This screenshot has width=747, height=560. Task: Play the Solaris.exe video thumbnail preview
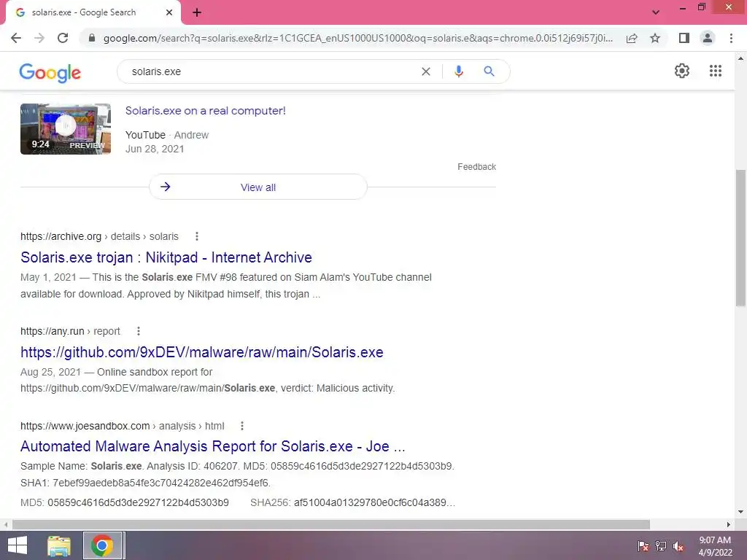(66, 128)
